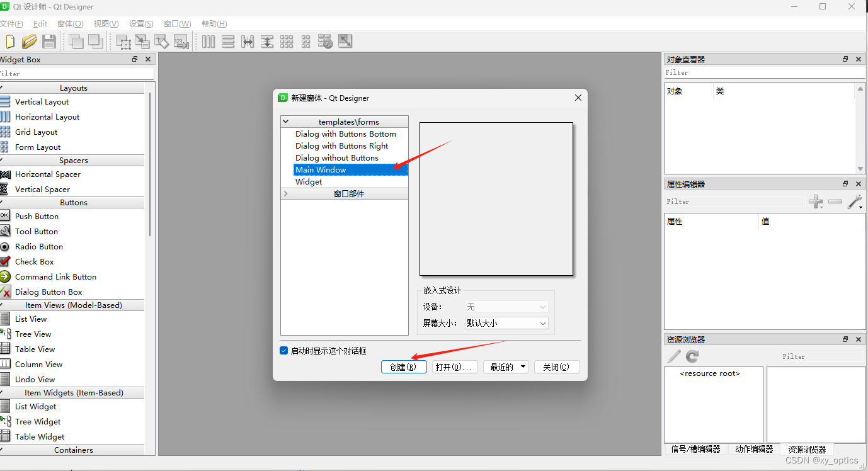
Task: Click the Break Layout toolbar icon
Action: pos(326,42)
